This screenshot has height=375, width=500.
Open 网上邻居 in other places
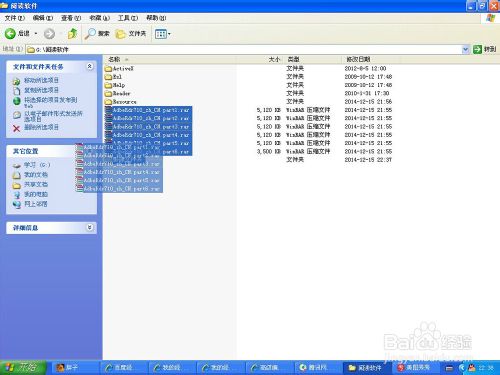(x=36, y=204)
